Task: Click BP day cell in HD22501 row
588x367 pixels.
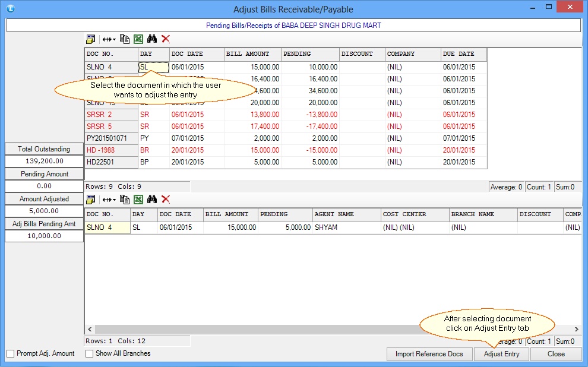Action: 154,162
